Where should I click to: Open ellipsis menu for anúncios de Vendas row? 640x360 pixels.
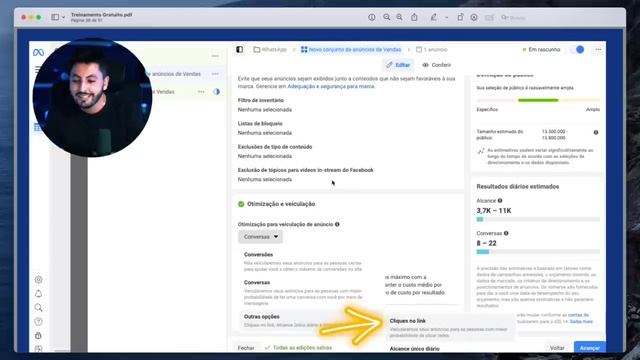click(x=215, y=74)
